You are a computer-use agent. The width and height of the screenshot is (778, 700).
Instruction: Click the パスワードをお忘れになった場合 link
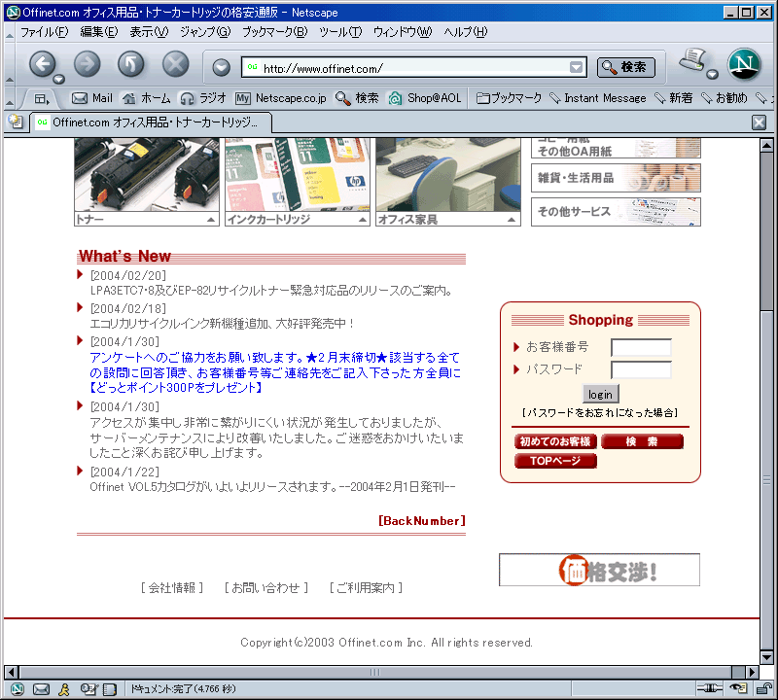pos(600,413)
